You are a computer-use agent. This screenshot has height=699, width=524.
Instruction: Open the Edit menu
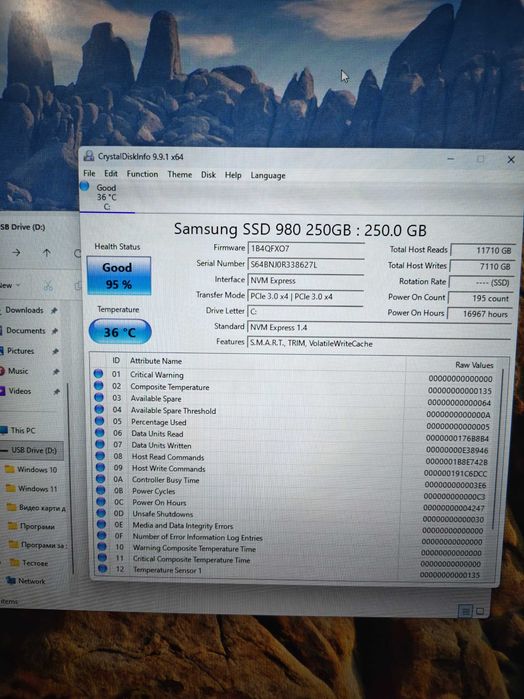tap(111, 174)
